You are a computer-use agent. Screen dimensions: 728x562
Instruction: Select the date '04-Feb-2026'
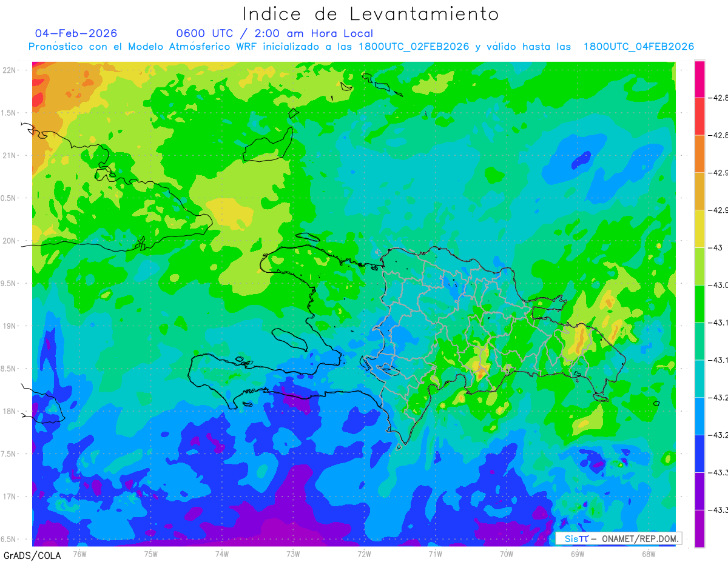(x=76, y=33)
